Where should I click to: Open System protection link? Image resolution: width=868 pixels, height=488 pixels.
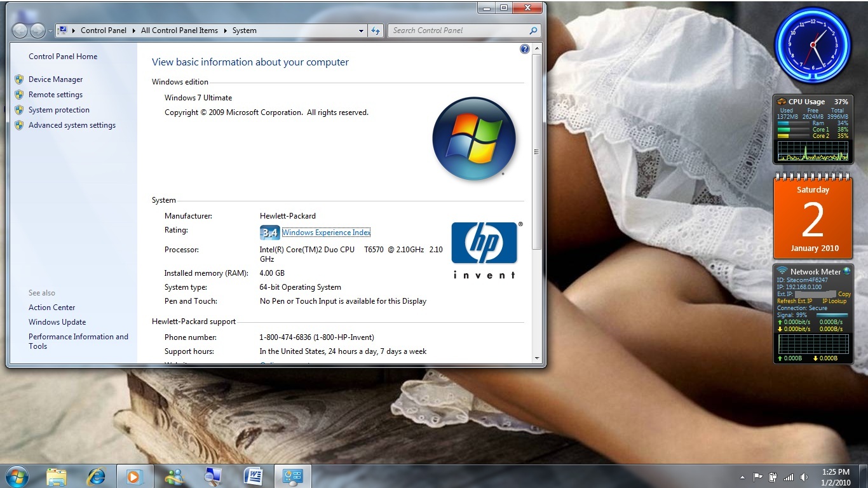point(59,110)
